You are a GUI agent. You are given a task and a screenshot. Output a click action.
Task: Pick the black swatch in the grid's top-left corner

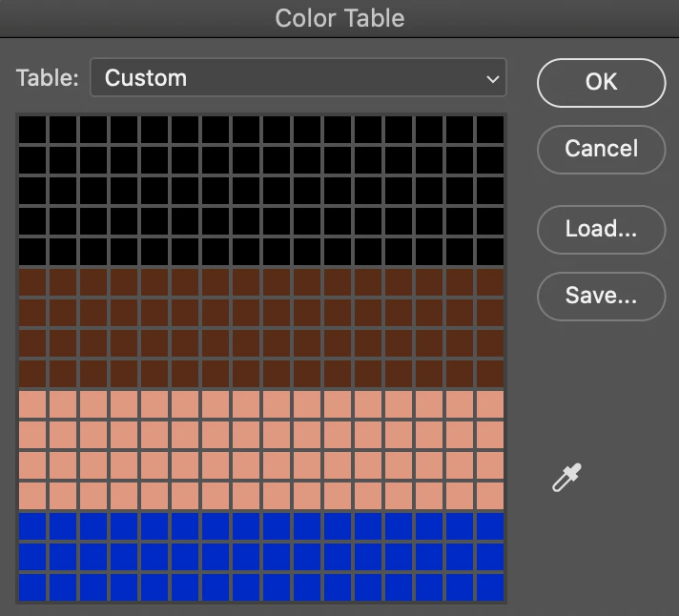click(x=32, y=129)
